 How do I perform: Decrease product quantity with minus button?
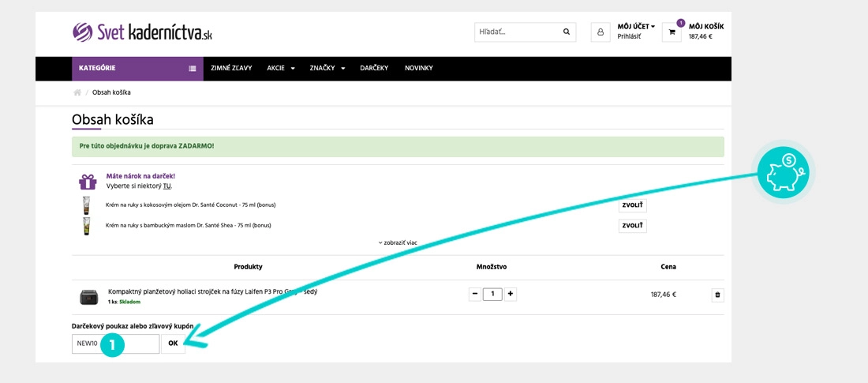[474, 294]
